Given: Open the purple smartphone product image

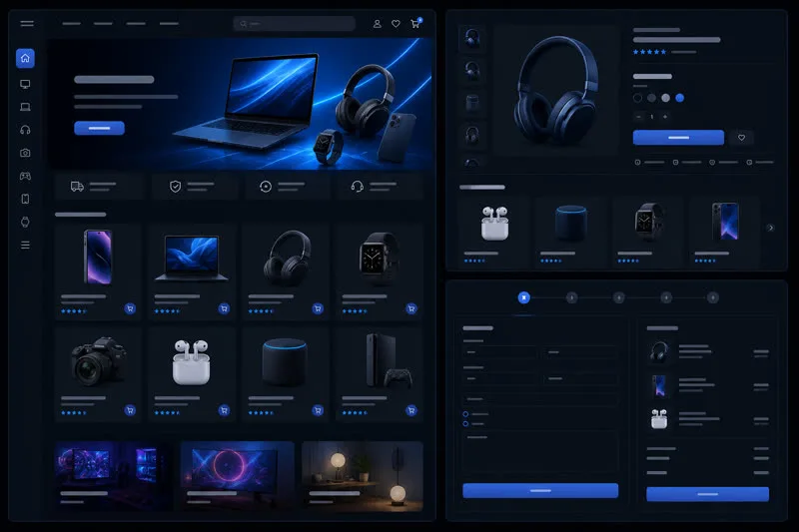Looking at the screenshot, I should 98,258.
